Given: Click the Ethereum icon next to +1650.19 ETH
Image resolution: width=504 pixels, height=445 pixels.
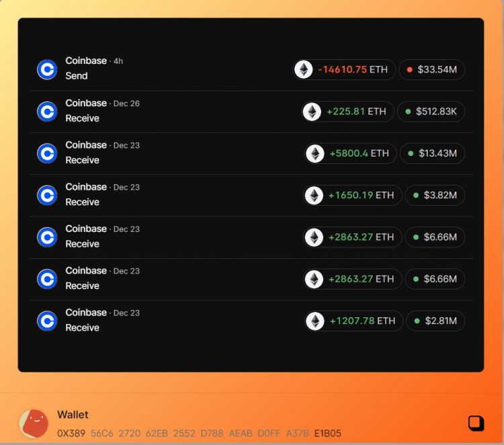Looking at the screenshot, I should (314, 195).
